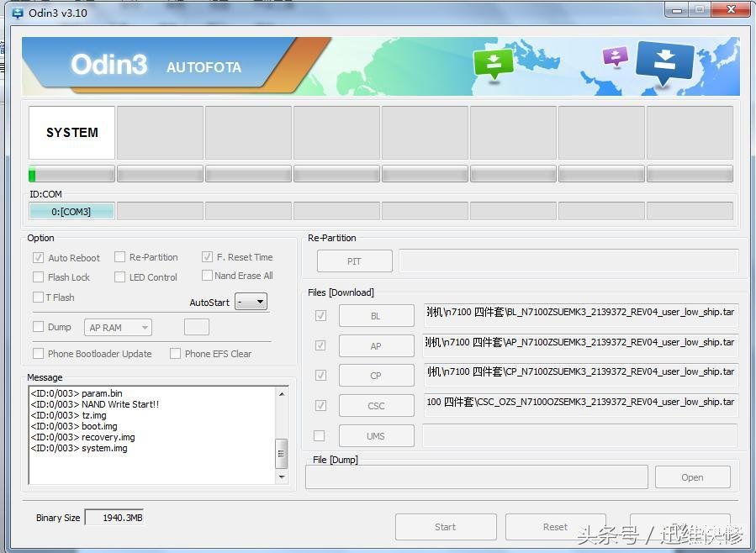The height and width of the screenshot is (553, 756).
Task: Click the blue download bubble icon in banner
Action: (x=665, y=62)
